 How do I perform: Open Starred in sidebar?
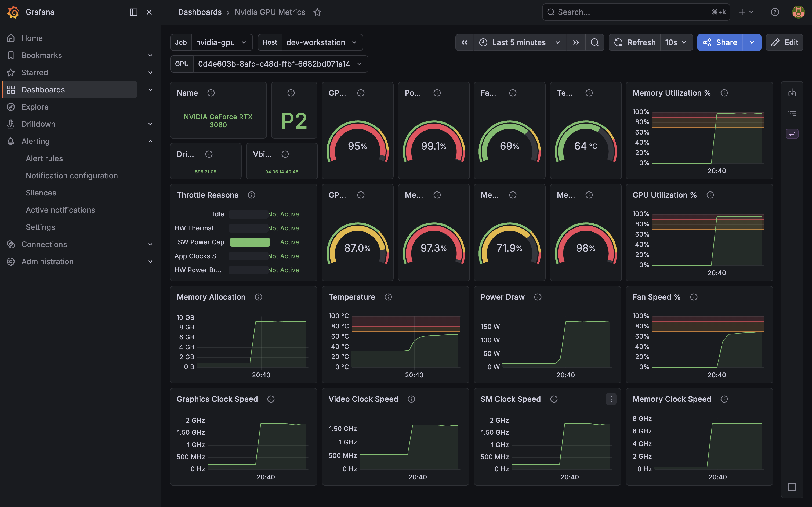click(35, 73)
